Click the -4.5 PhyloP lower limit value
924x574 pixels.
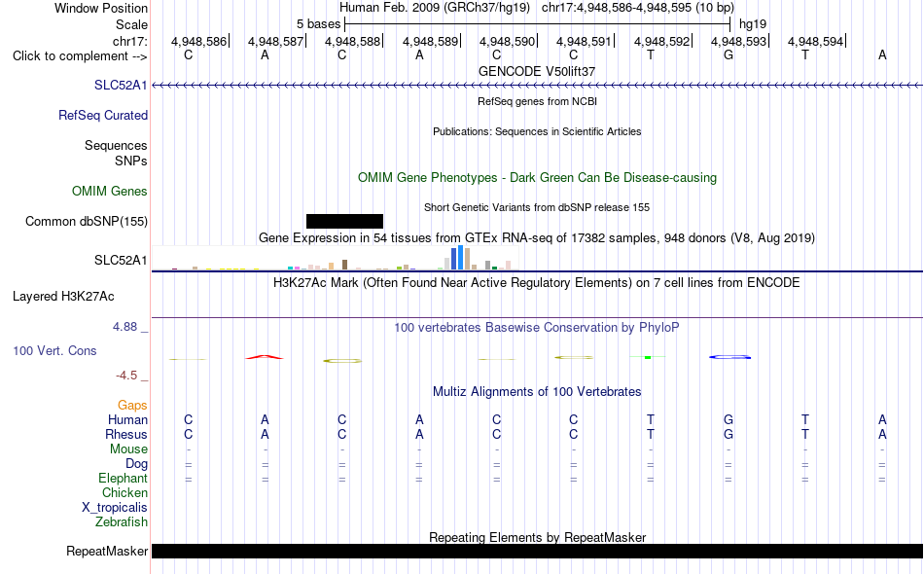coord(126,376)
